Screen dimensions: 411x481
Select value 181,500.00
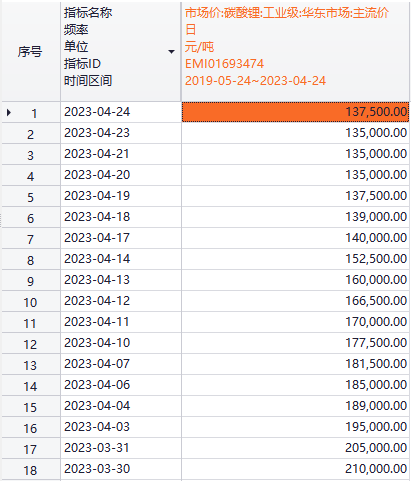click(x=295, y=364)
